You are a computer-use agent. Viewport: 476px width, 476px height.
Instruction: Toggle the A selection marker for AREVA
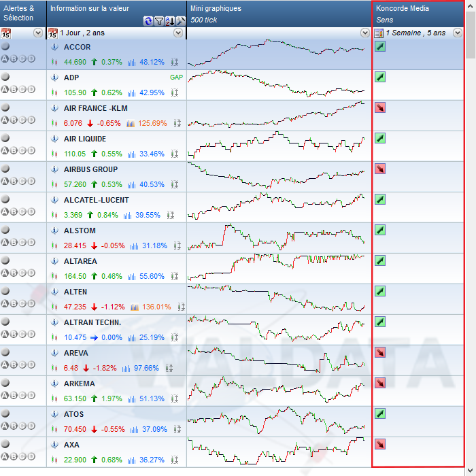(5, 364)
